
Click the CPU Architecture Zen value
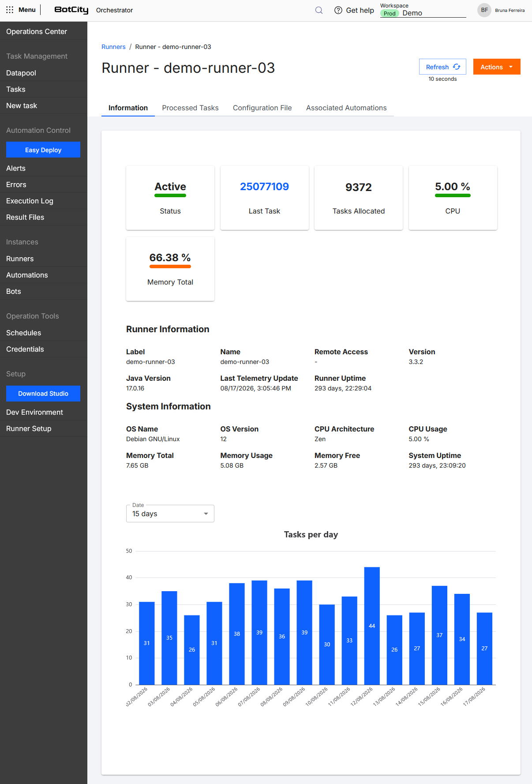320,439
